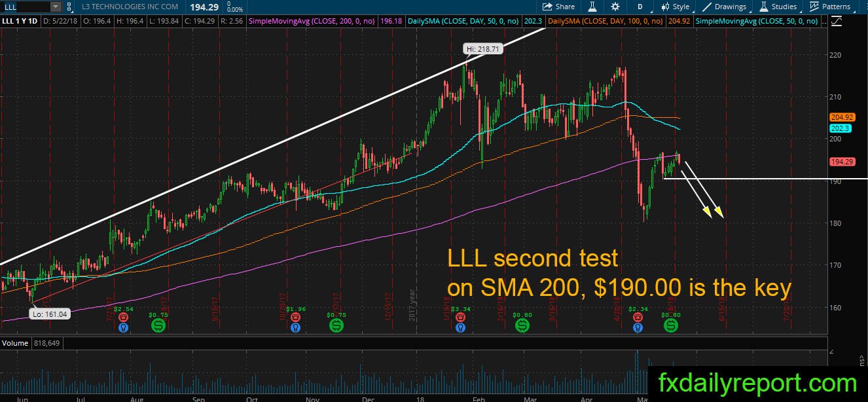
Task: Click the LLL 1 Y 1D chart label
Action: [20, 21]
